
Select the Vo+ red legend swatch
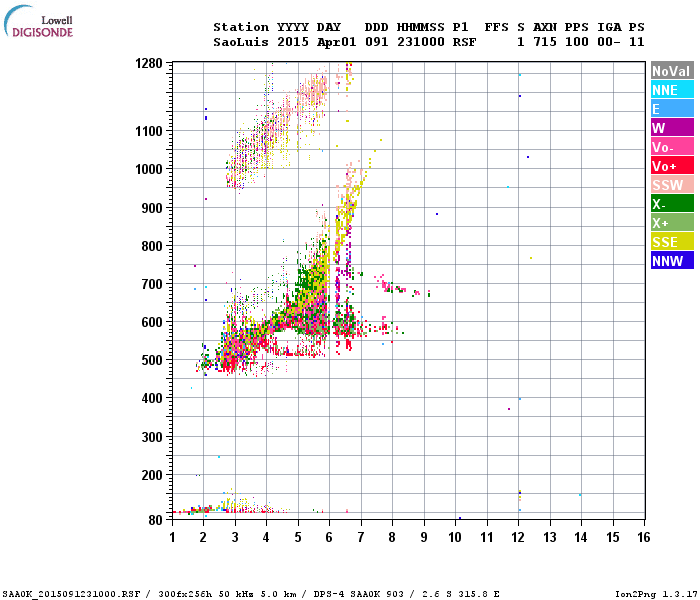click(672, 166)
